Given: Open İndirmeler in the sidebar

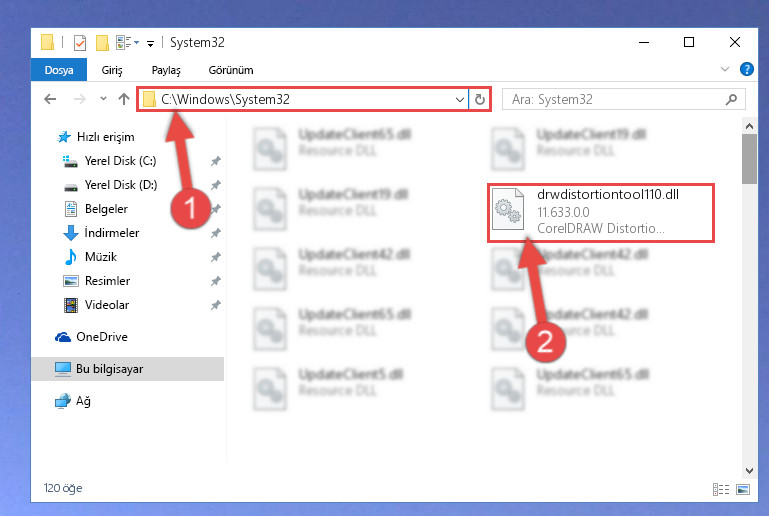Looking at the screenshot, I should click(x=111, y=232).
